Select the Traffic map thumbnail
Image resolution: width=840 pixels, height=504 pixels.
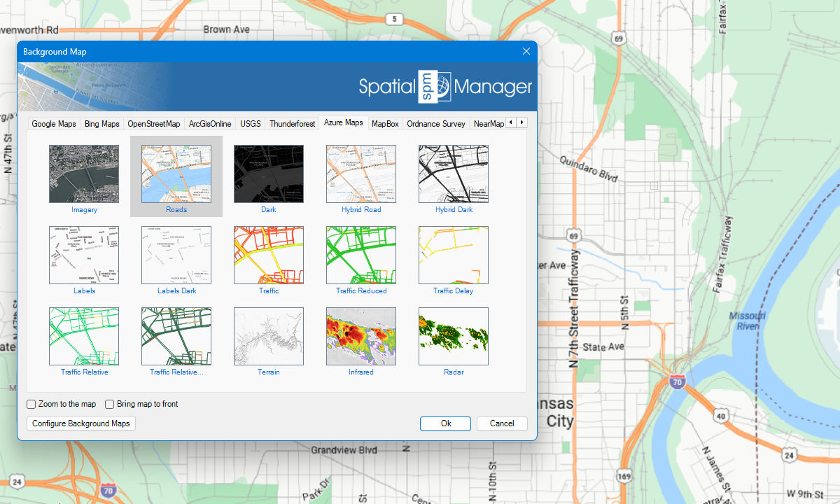click(269, 255)
